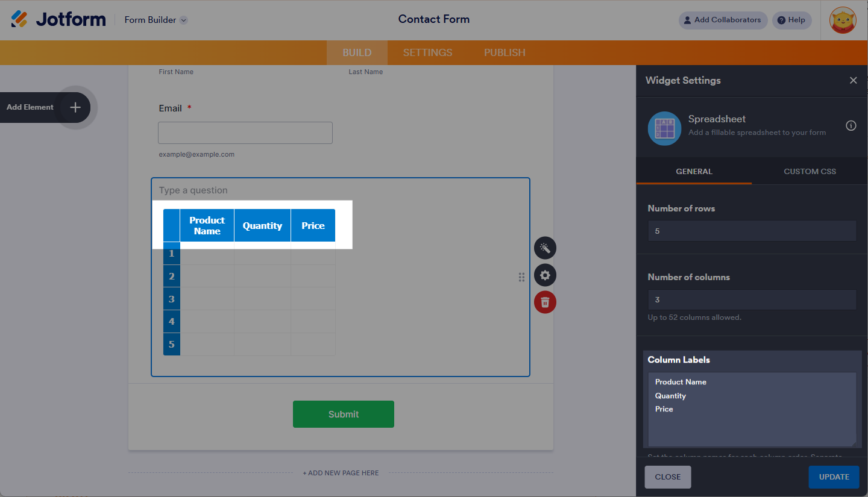Click the Jotform logo
Screen dimensions: 868x497
(58, 19)
